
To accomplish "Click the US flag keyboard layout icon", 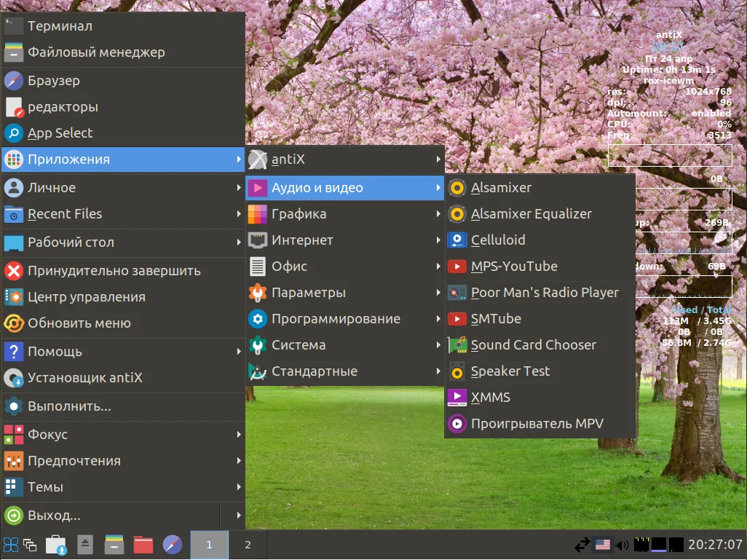I will [x=602, y=545].
